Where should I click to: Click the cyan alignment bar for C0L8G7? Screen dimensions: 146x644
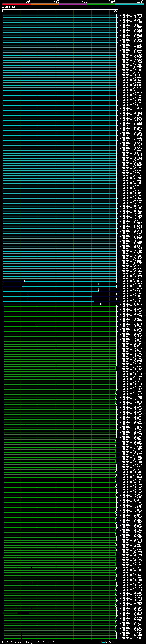pos(70,286)
